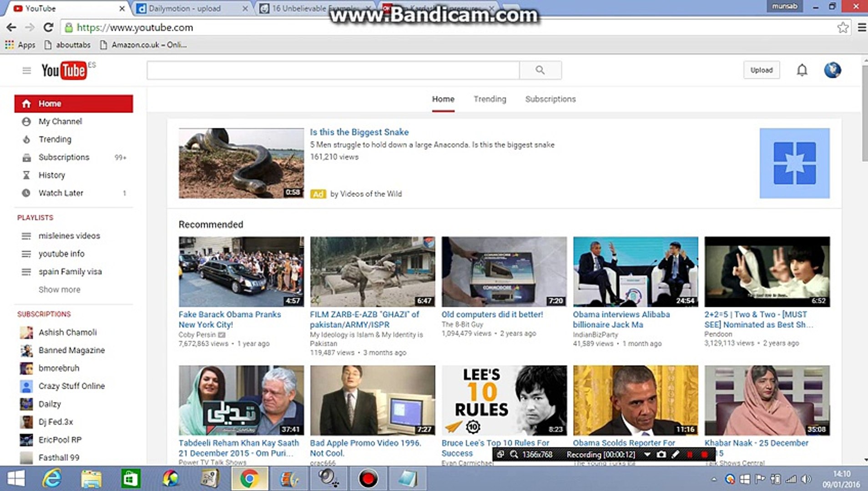Click 'Videos of the Wild' advertiser name

pos(371,194)
